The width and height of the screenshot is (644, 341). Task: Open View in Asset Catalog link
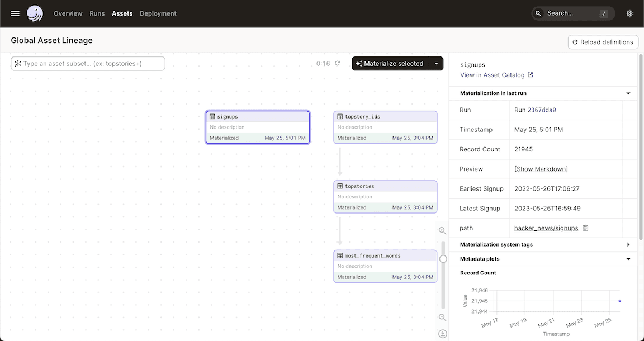click(x=491, y=74)
